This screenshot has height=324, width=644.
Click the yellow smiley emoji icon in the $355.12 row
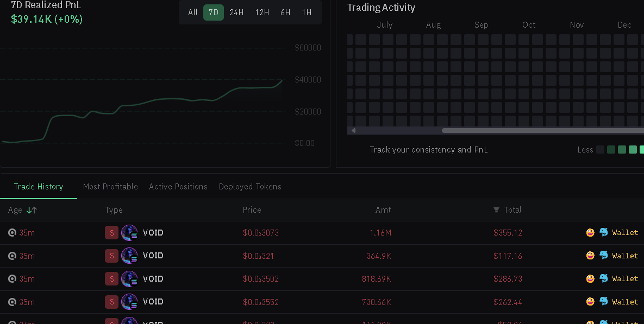[x=590, y=232]
